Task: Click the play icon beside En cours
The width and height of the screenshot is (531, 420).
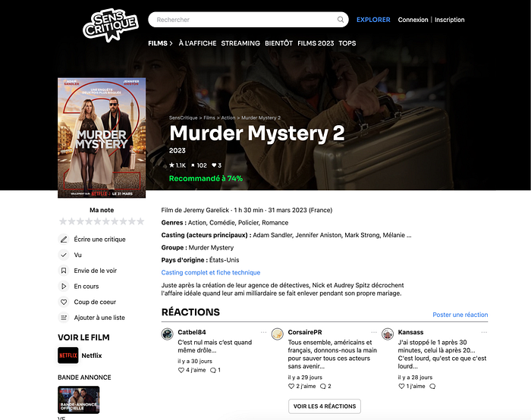Action: [x=64, y=287]
